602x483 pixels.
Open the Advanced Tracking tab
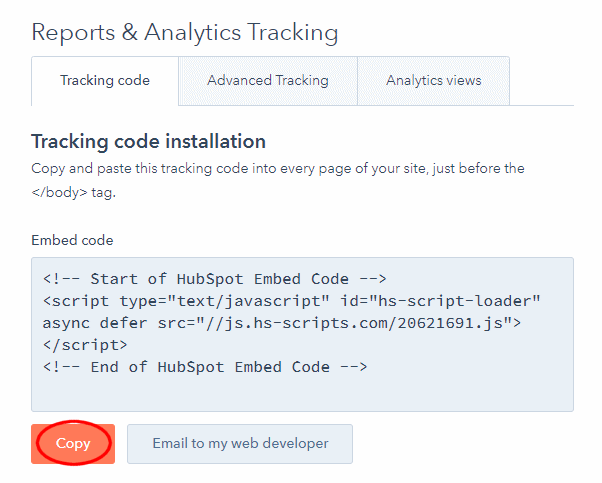268,81
